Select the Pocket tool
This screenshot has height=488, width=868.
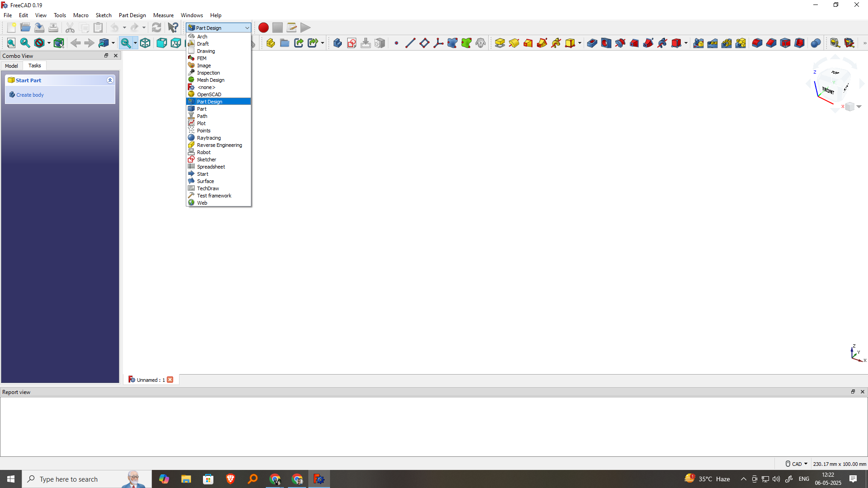[592, 43]
